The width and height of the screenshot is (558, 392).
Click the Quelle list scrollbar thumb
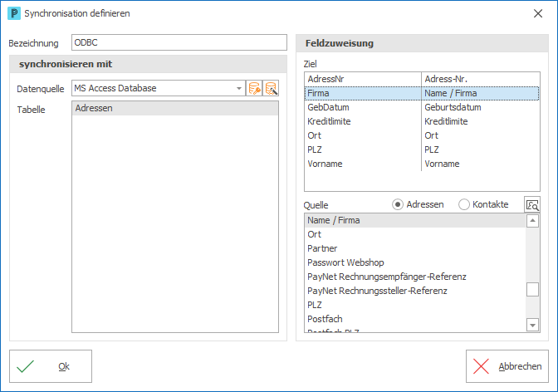[532, 290]
